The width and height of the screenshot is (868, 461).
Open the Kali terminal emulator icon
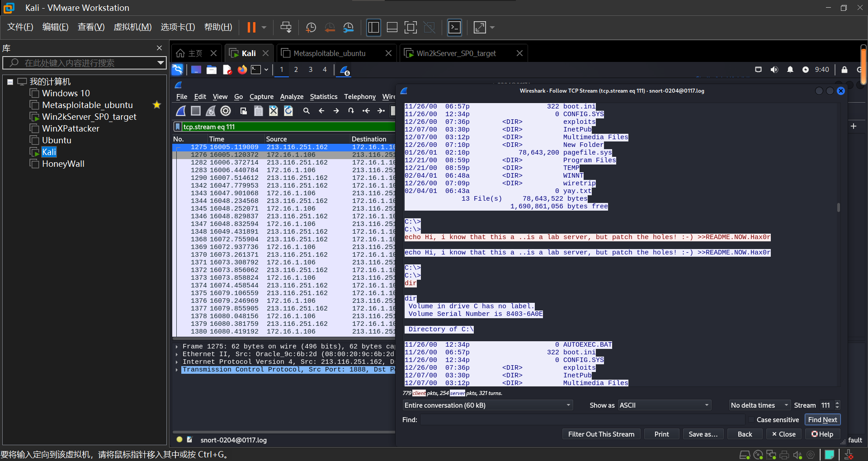(x=256, y=70)
